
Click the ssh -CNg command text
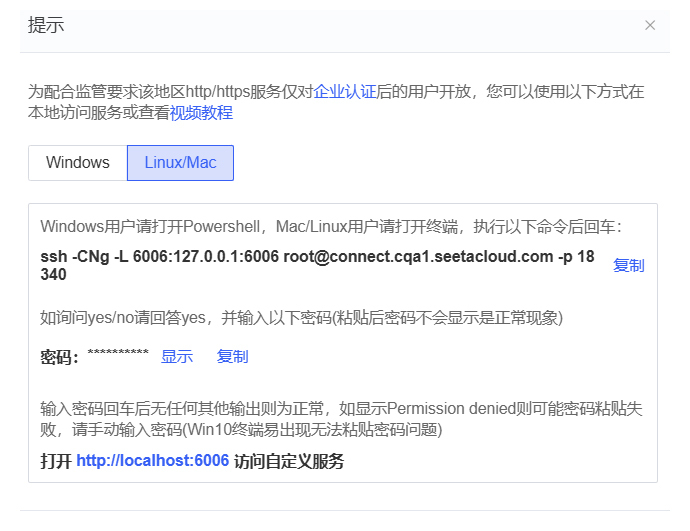(317, 265)
